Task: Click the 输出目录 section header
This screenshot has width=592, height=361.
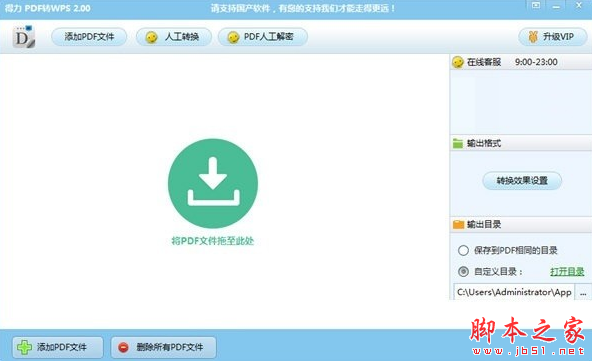Action: pos(521,225)
